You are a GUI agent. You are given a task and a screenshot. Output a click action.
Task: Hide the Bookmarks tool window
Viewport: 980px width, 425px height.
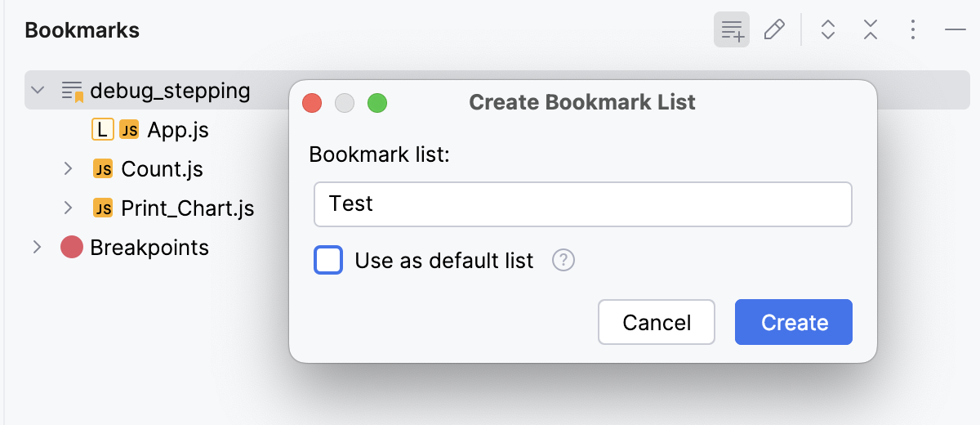point(955,30)
